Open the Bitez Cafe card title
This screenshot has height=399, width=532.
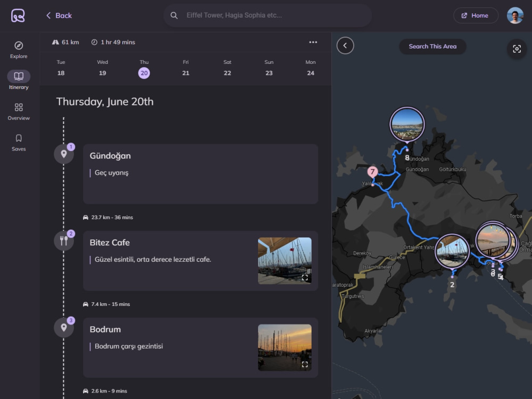coord(110,243)
